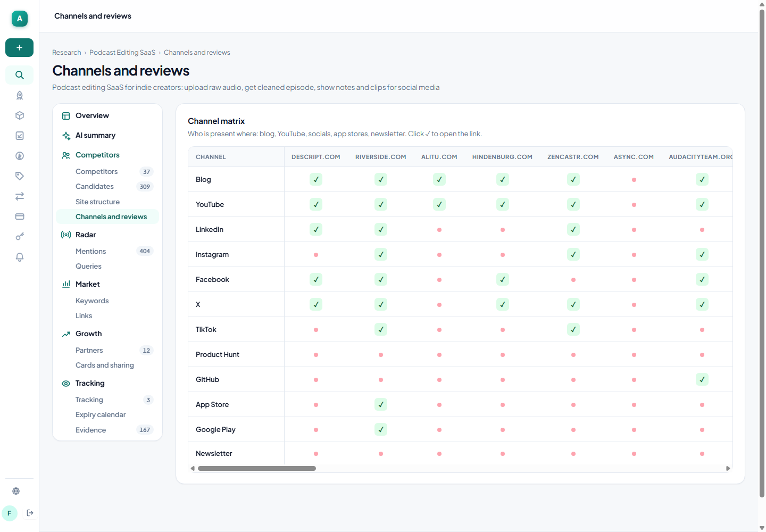The image size is (766, 532).
Task: Click the matrix horizontal scrollbar thumb
Action: (257, 469)
